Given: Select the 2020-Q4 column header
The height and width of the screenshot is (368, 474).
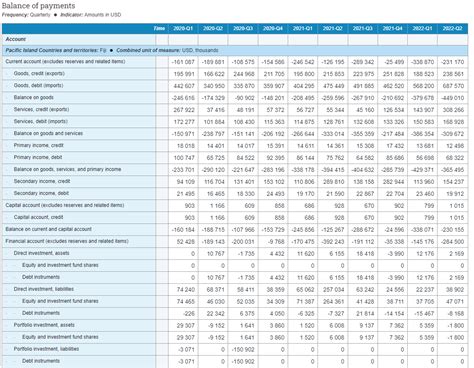Looking at the screenshot, I should [273, 29].
